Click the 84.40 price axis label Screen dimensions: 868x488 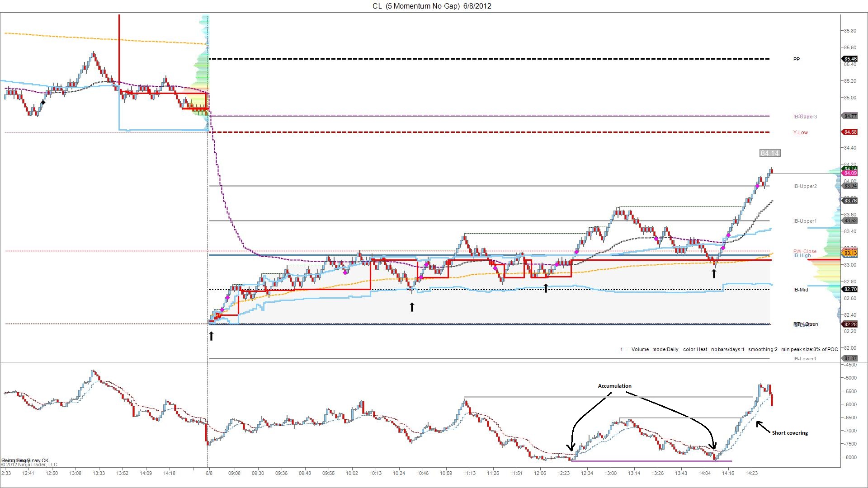(x=850, y=148)
